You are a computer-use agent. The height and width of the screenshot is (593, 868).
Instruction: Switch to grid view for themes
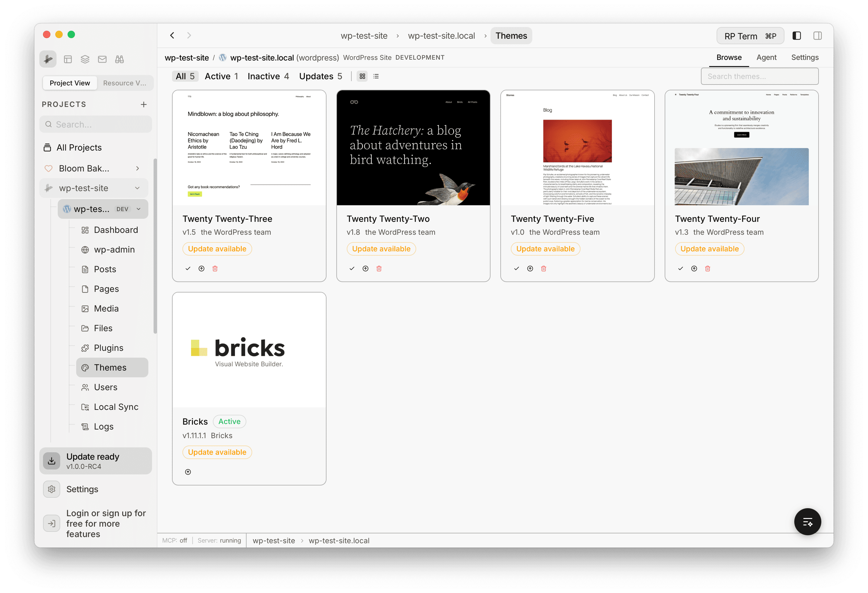coord(362,76)
